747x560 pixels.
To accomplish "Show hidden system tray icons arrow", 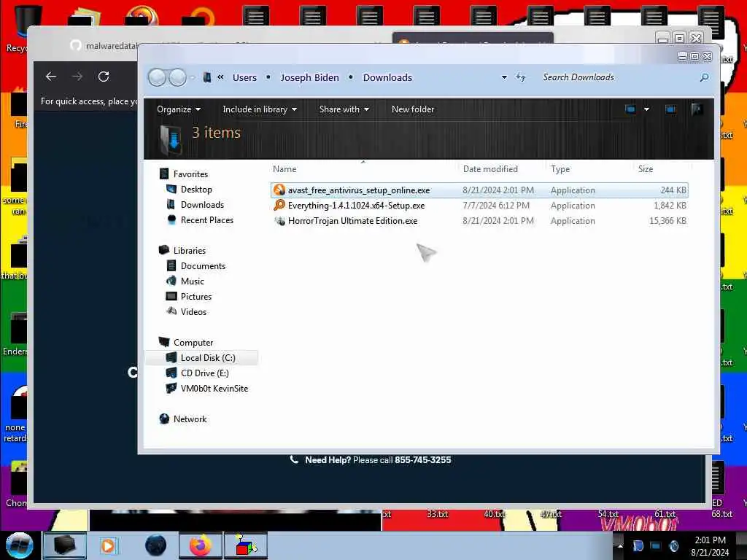I will click(x=620, y=545).
